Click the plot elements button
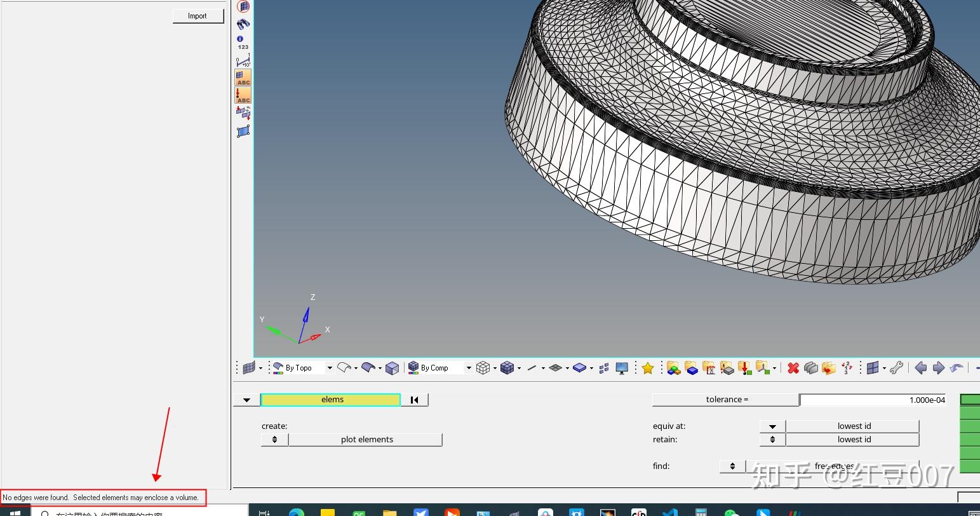This screenshot has height=516, width=980. point(366,440)
